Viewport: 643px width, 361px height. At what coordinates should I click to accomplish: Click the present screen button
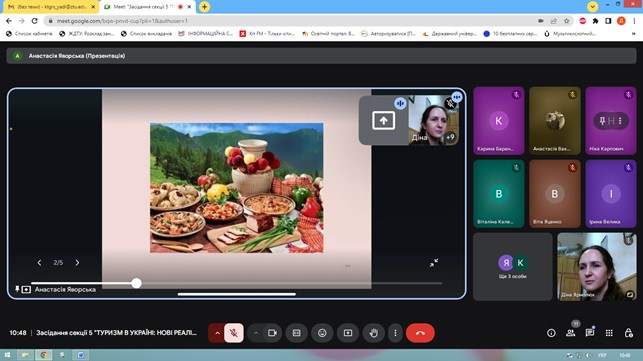pyautogui.click(x=348, y=333)
